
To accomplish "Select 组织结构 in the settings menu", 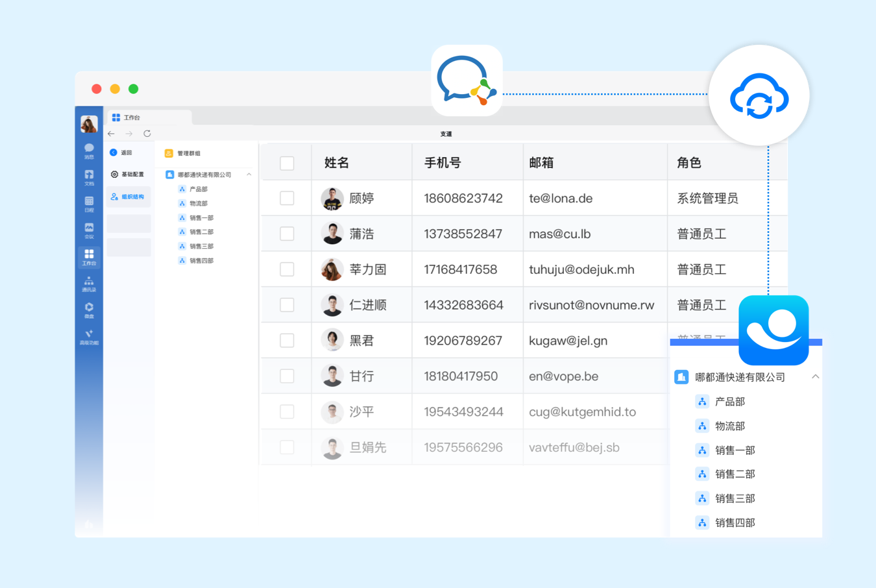I will point(128,197).
